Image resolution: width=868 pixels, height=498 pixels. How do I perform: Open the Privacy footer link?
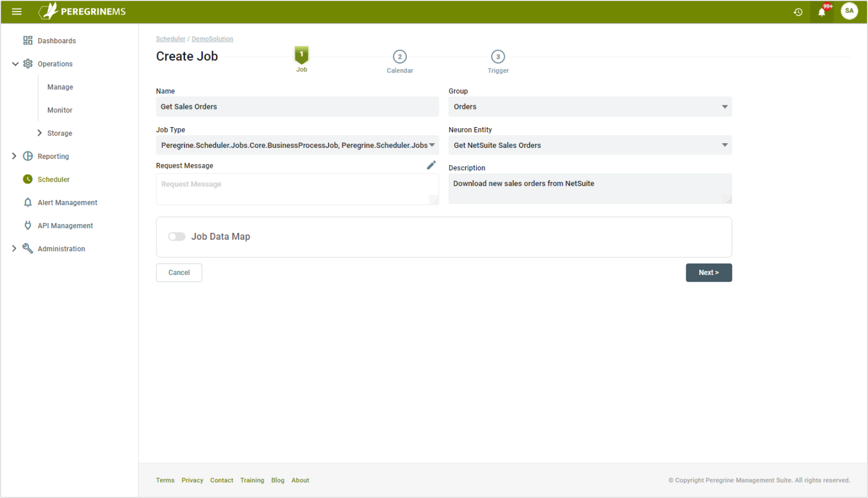tap(192, 480)
